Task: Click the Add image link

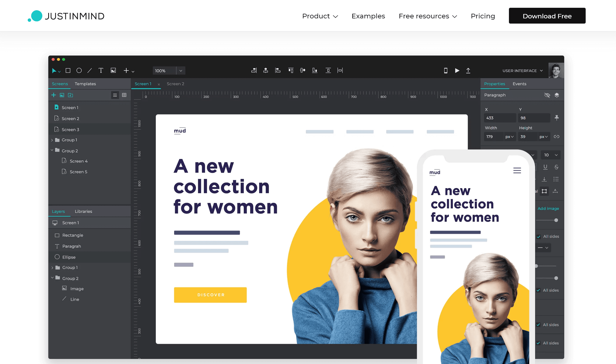Action: [x=548, y=209]
